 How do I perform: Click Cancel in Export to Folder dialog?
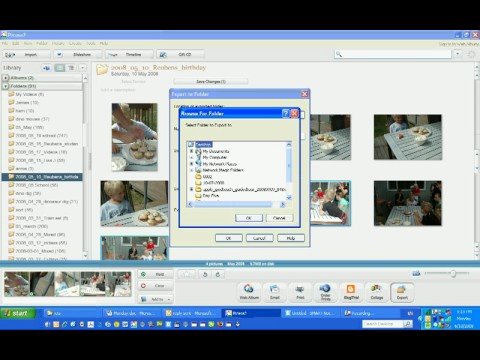coord(259,238)
